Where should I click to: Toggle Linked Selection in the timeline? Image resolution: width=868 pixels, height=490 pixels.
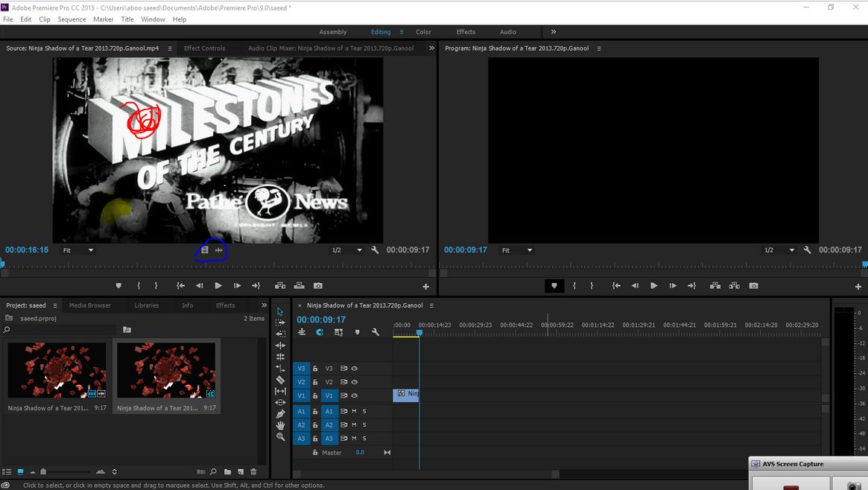tap(338, 332)
